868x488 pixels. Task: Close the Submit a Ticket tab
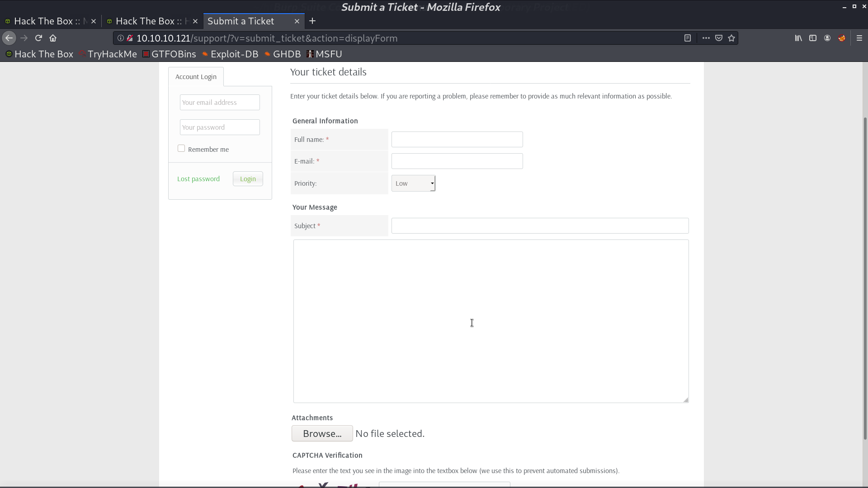(297, 21)
